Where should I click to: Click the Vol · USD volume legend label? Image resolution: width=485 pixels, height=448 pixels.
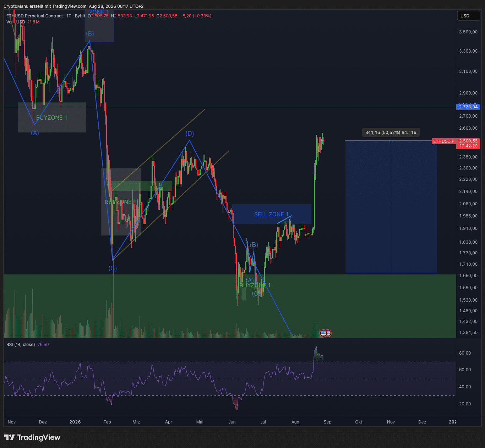[16, 22]
